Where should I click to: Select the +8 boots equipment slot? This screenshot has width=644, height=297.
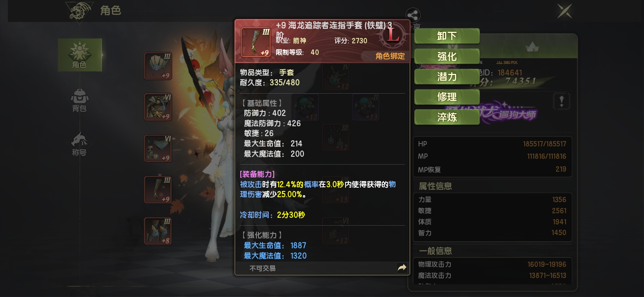[x=158, y=231]
